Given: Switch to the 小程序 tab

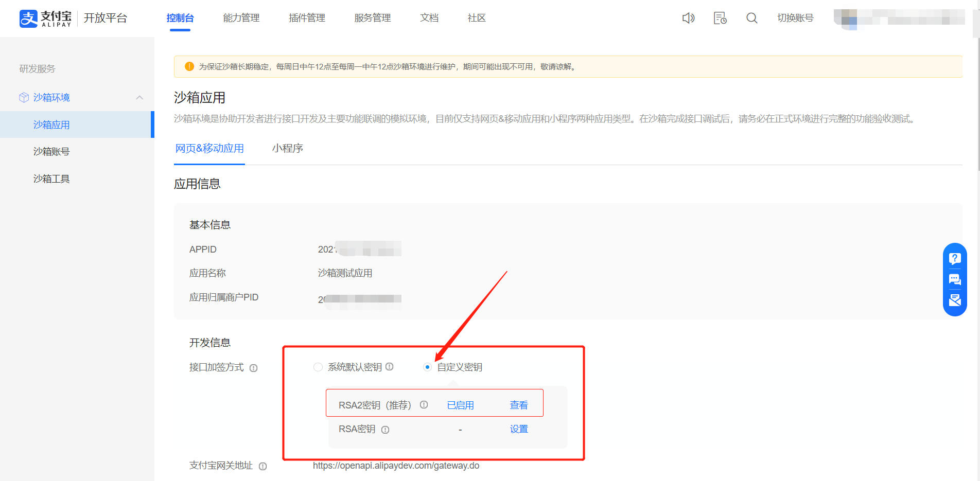Looking at the screenshot, I should coord(288,148).
